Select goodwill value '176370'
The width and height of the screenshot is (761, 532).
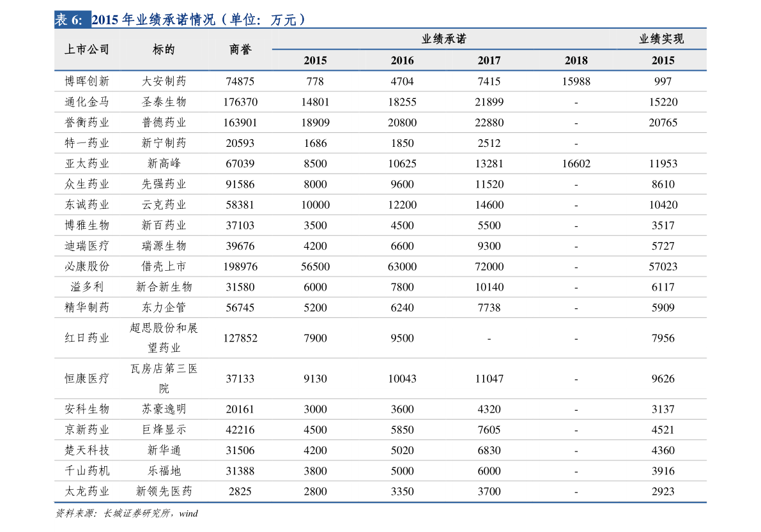tap(240, 102)
